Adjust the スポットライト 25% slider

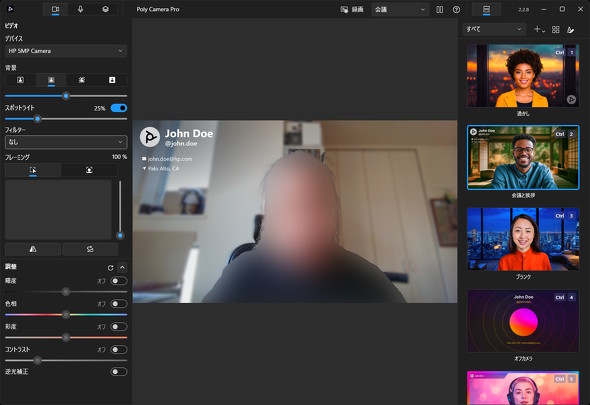66,119
